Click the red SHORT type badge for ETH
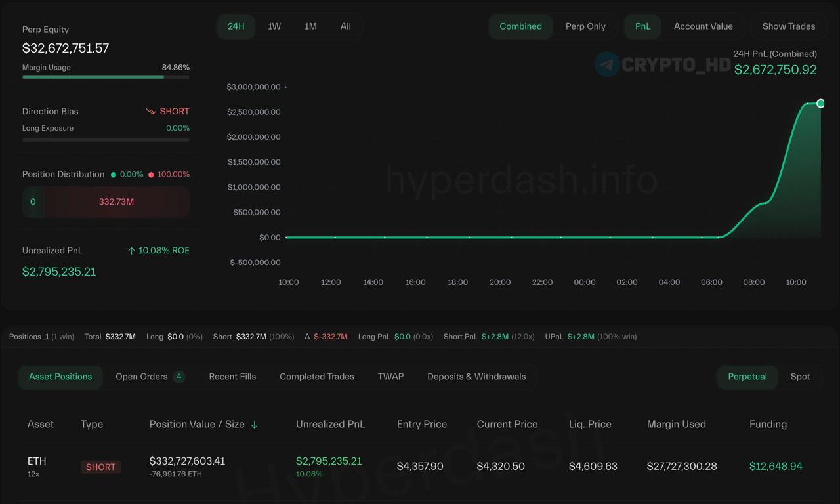This screenshot has width=840, height=504. [100, 467]
